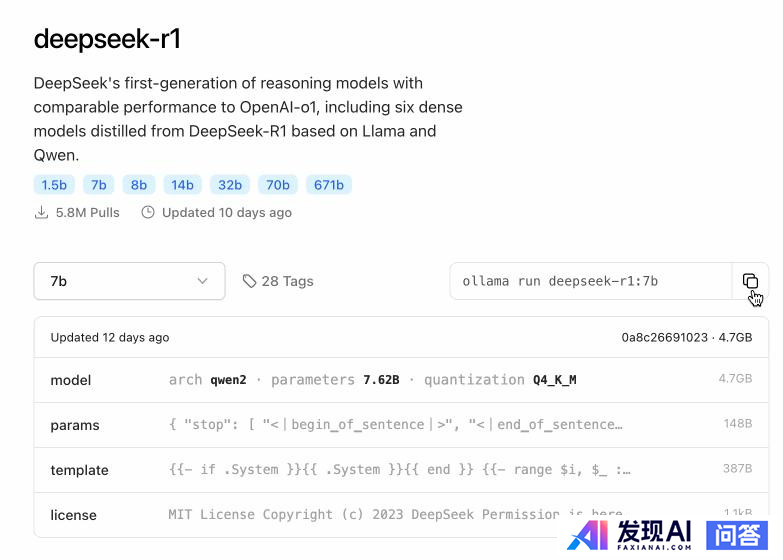Open the 28 Tags link
Viewport: 783px width, 560px height.
click(x=287, y=281)
